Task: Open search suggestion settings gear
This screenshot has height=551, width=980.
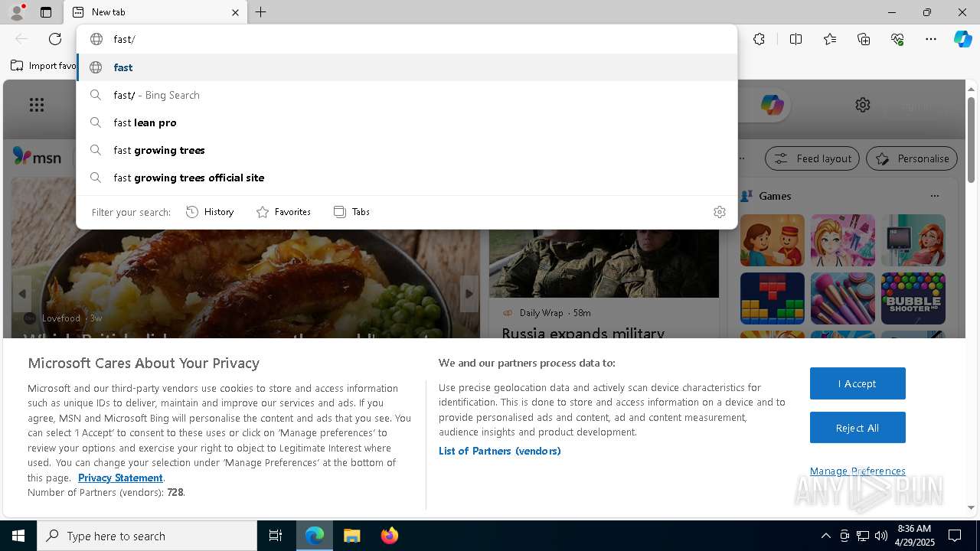Action: pos(719,212)
